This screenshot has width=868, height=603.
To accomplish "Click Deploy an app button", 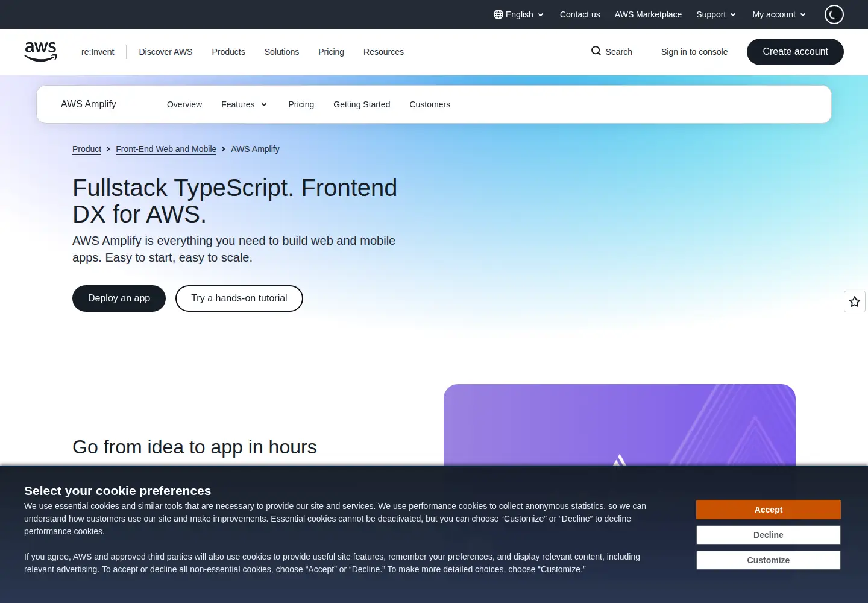I will (x=119, y=298).
